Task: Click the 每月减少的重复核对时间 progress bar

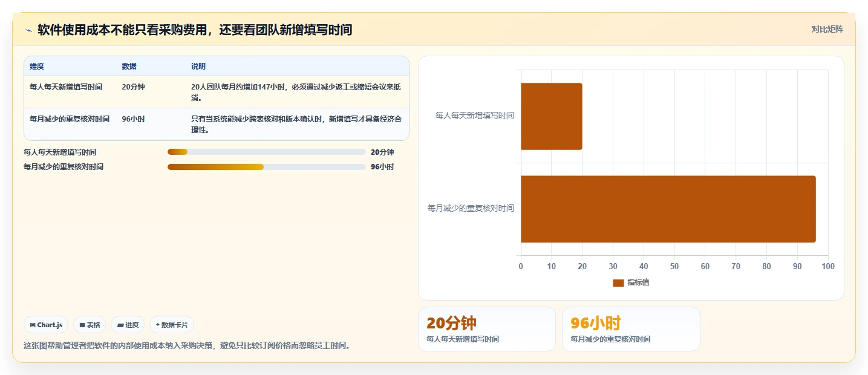Action: 267,166
